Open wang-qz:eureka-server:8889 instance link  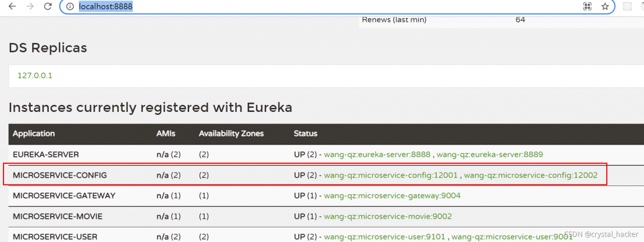[490, 154]
